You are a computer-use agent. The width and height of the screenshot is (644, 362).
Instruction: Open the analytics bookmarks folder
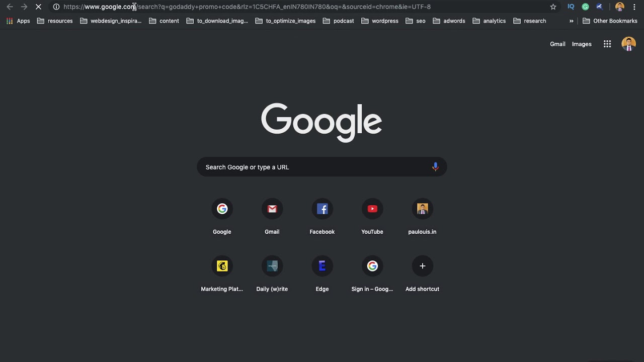pos(489,21)
